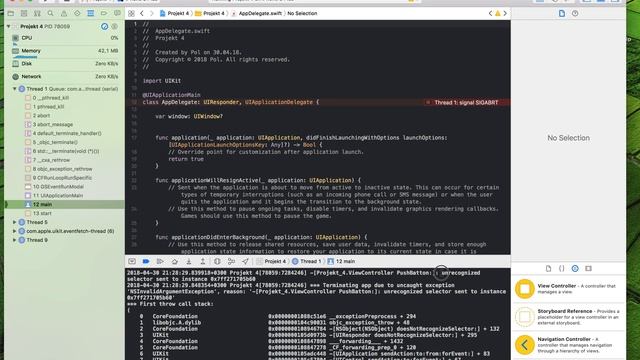
Task: Select stack frame 12 main
Action: tap(64, 204)
